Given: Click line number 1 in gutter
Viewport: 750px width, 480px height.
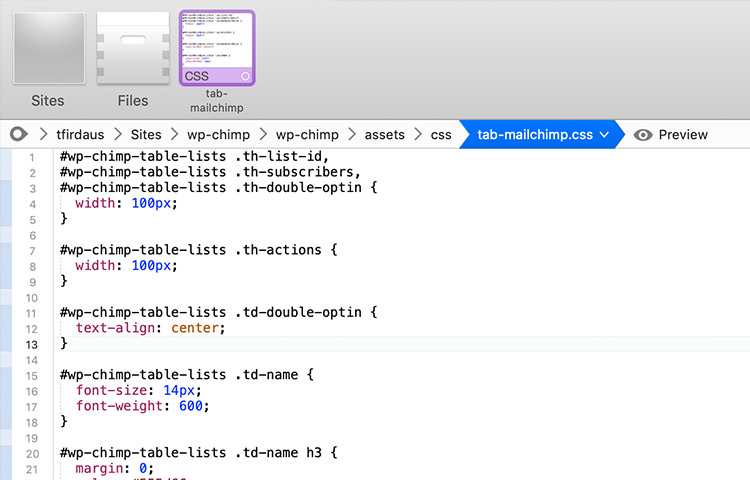Looking at the screenshot, I should point(33,157).
